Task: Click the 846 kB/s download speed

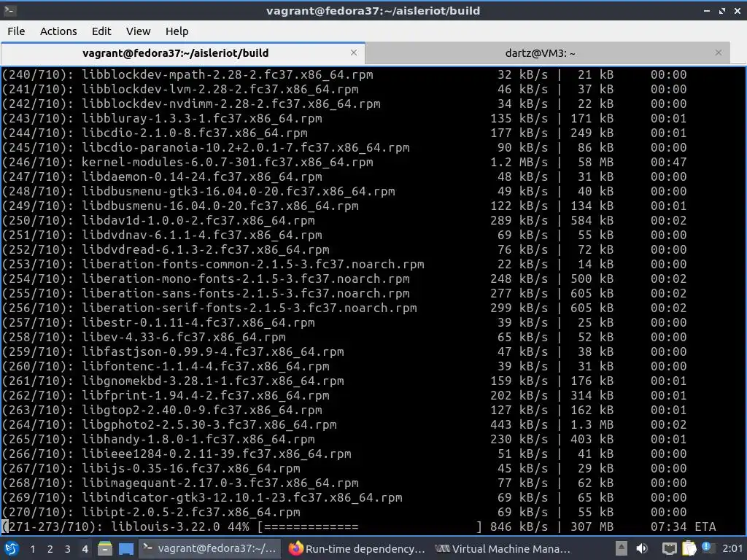Action: pos(519,526)
